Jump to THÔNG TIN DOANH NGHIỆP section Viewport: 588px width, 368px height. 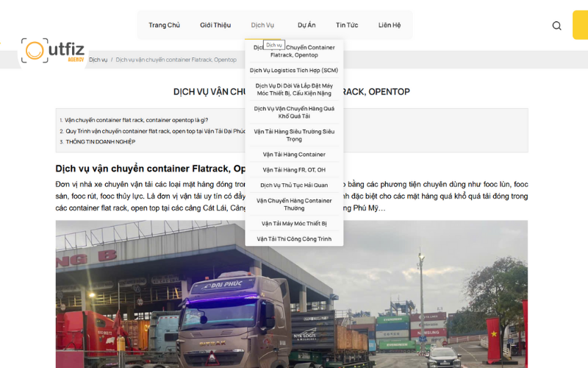[x=101, y=141]
